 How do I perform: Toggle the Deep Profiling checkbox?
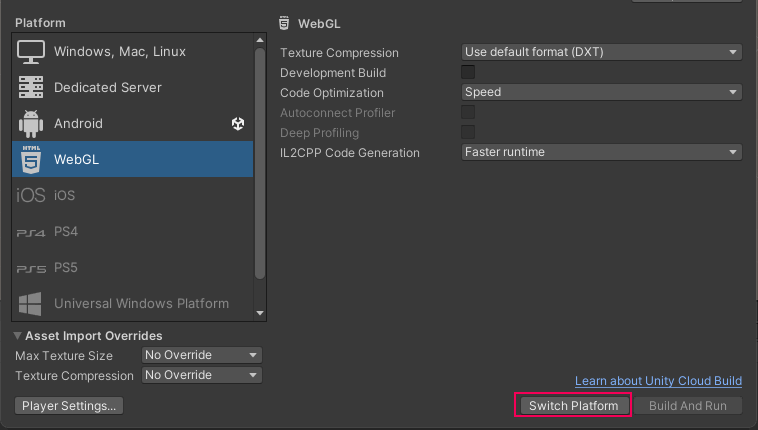(x=468, y=132)
